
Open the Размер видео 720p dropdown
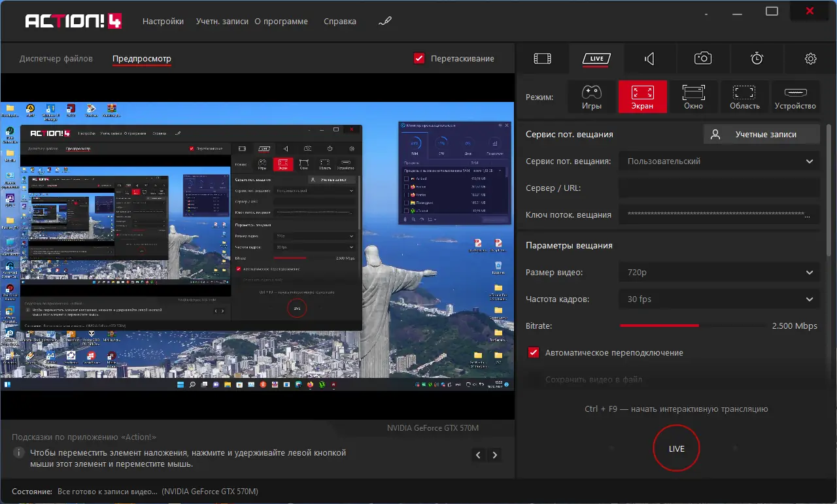coord(719,273)
